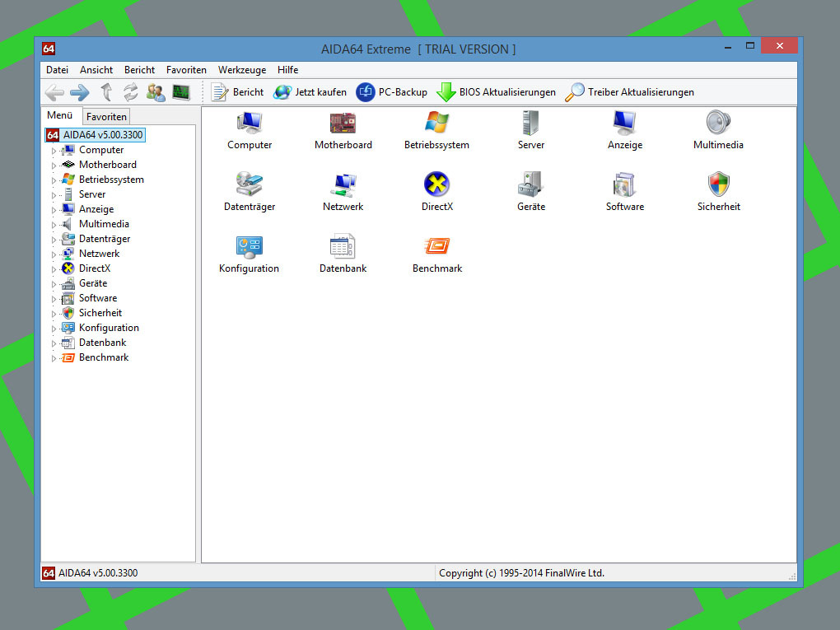The width and height of the screenshot is (840, 630).
Task: Select Konfiguration in the tree
Action: [109, 328]
